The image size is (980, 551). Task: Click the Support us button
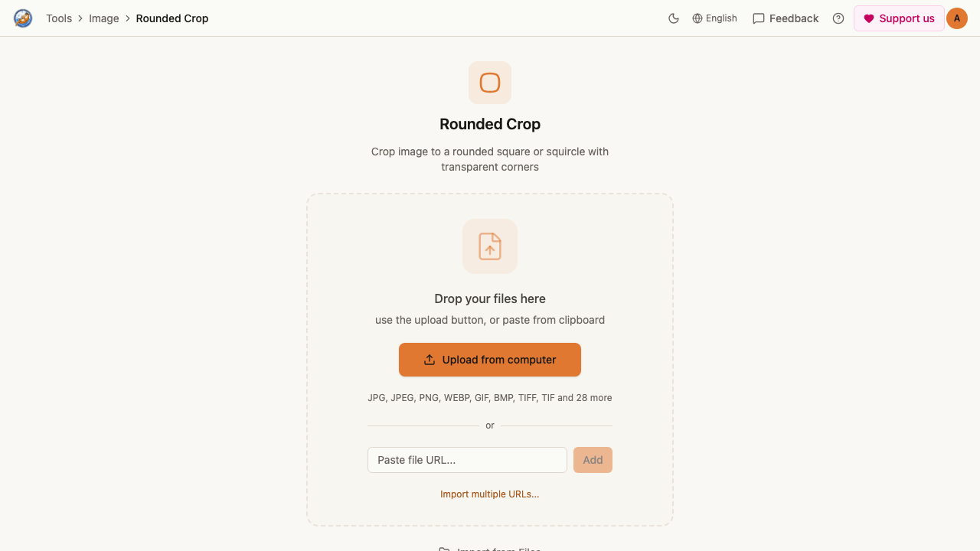click(899, 18)
